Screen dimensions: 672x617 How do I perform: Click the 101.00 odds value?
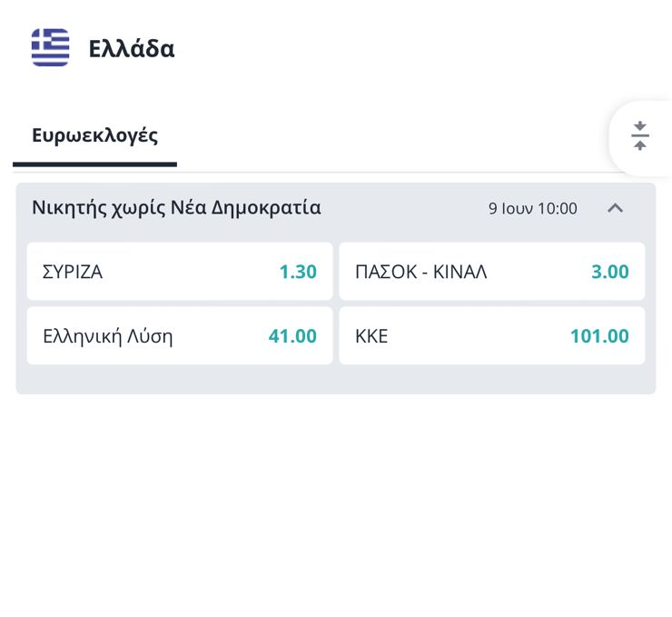(599, 336)
